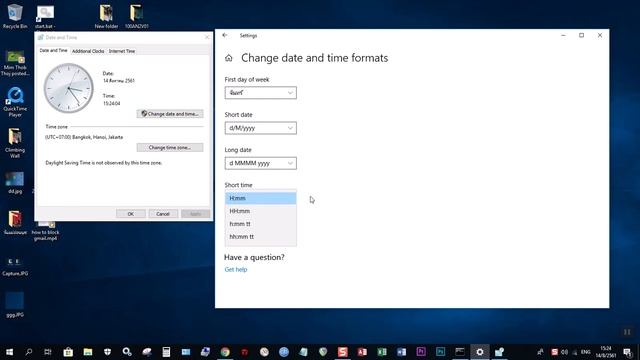
Task: Open Microsoft Store from taskbar
Action: click(x=68, y=352)
